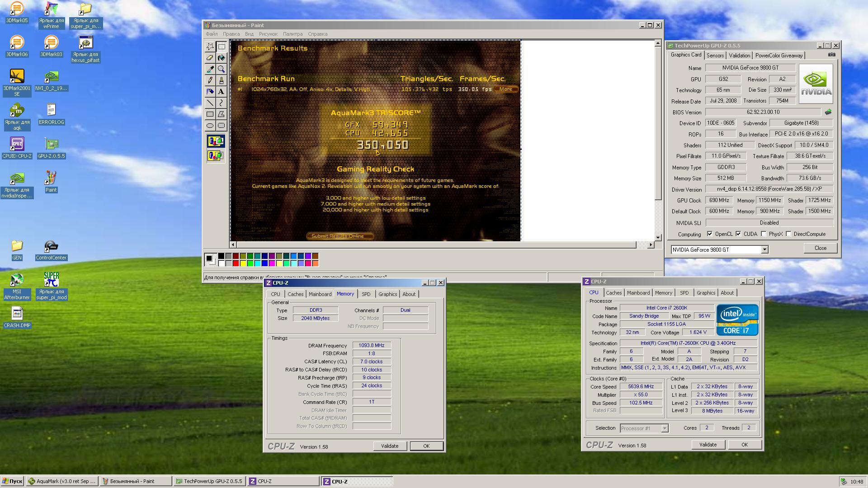Open Mainboard tab in right CPU-Z window

[638, 293]
